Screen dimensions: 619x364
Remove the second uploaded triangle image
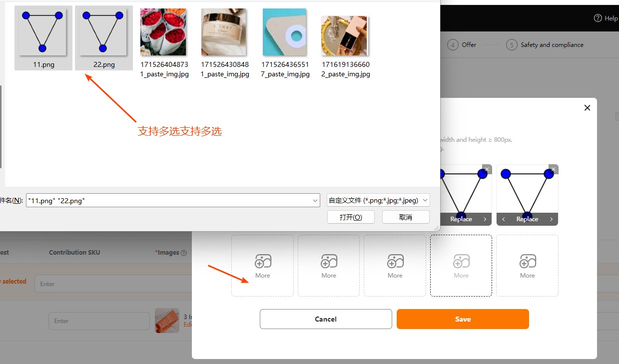tap(554, 169)
